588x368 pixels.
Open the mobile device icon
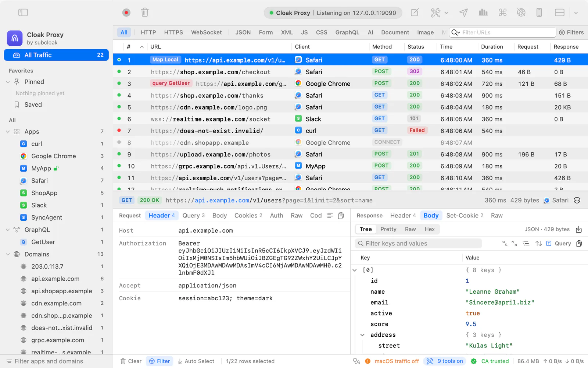pos(539,13)
